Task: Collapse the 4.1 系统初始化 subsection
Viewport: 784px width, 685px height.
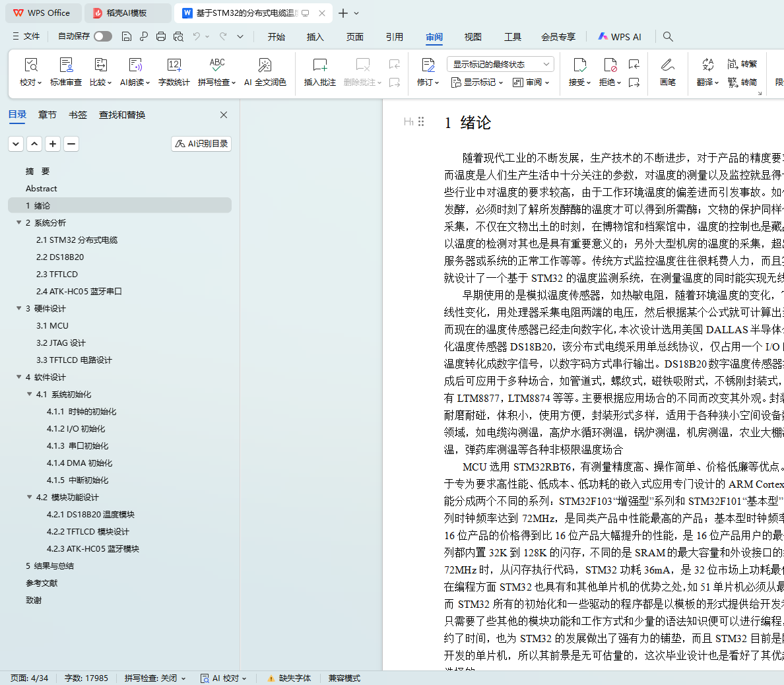Action: 30,395
